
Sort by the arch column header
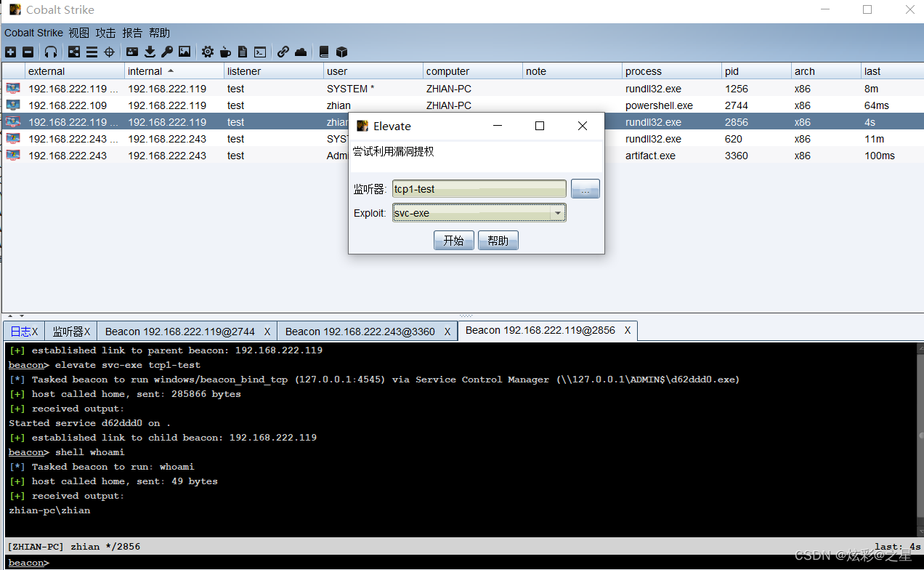pyautogui.click(x=827, y=71)
